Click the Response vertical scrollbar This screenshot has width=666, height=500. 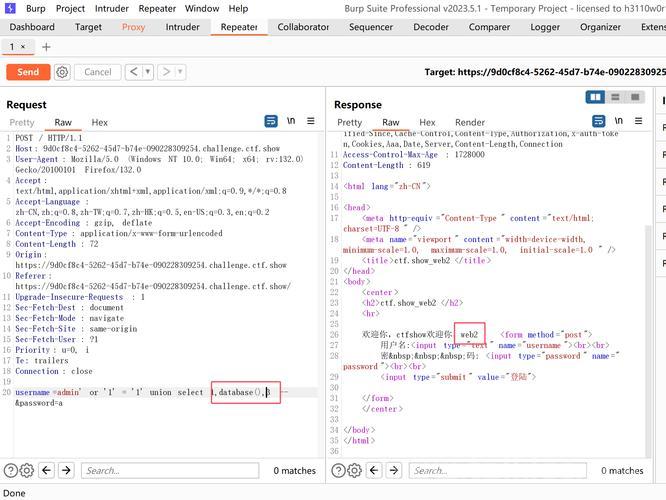[x=648, y=341]
